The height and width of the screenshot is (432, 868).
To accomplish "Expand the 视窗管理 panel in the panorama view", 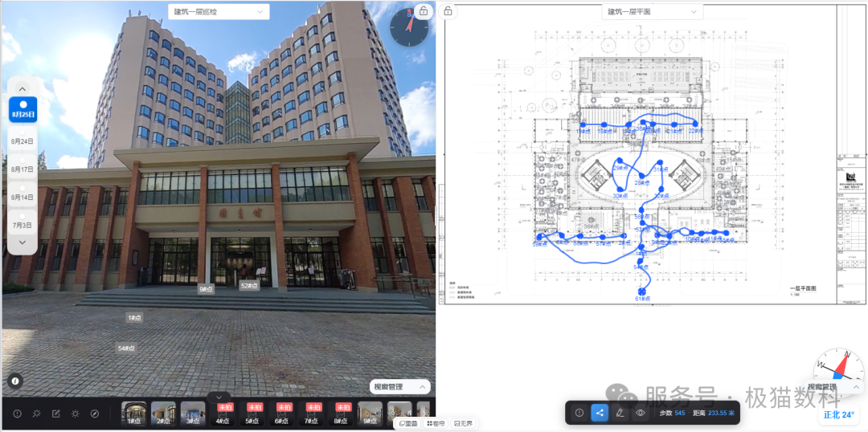I will [x=399, y=387].
